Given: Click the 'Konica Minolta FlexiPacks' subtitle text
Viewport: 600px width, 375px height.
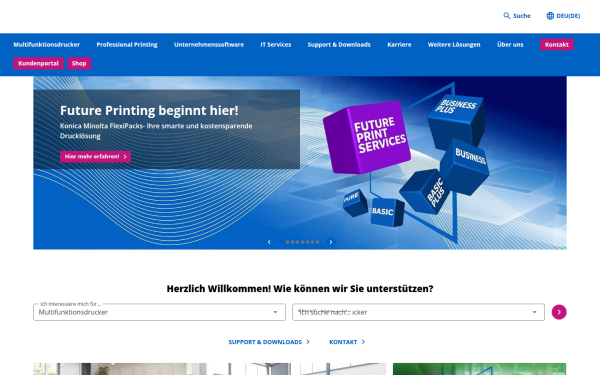Looking at the screenshot, I should (156, 131).
